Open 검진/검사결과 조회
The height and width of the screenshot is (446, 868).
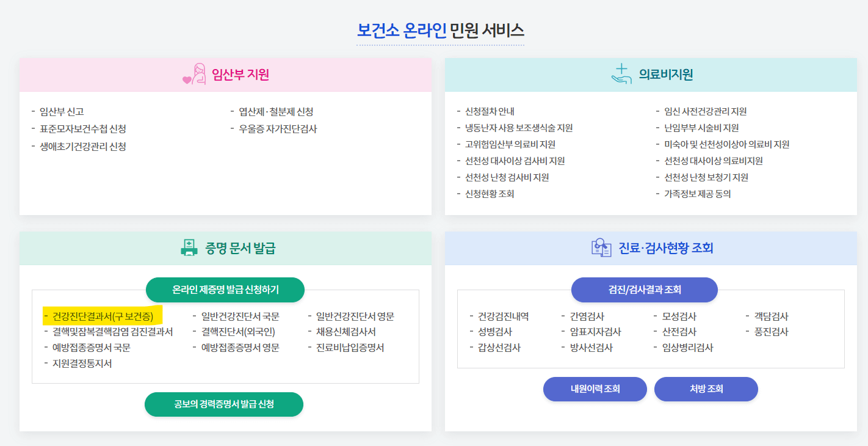point(644,290)
